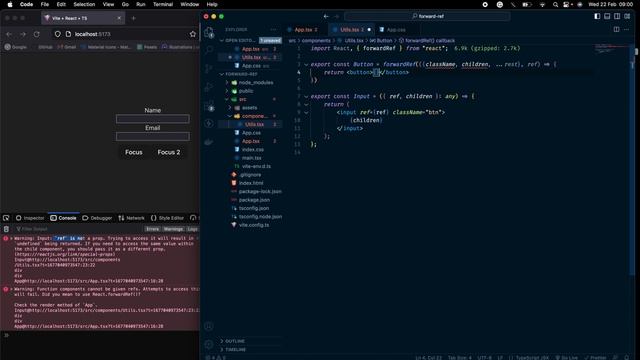
Task: Open the Customize Layout icon in VS Code
Action: [627, 16]
